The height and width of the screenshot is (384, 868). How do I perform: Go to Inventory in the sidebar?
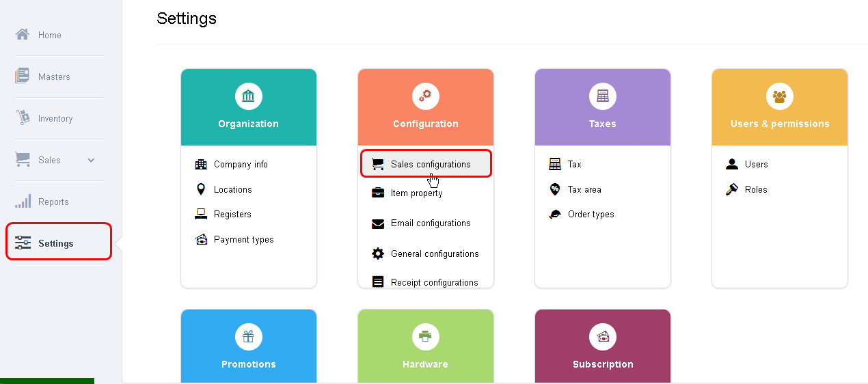(55, 118)
